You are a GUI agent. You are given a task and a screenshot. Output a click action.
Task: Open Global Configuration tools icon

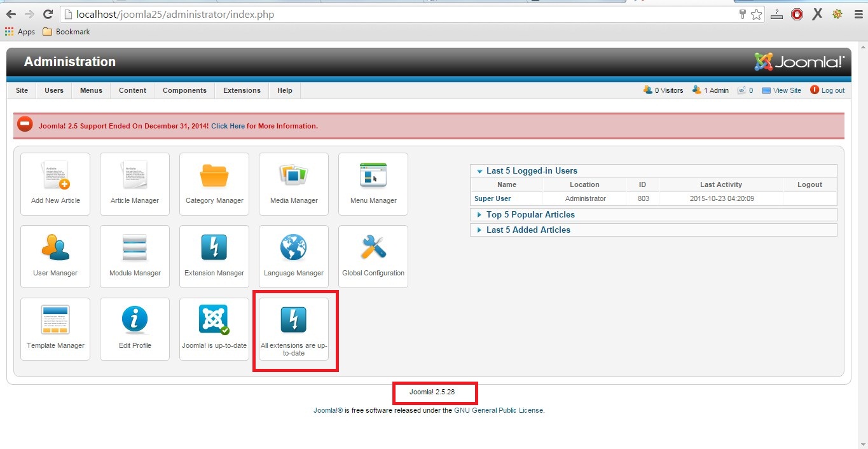(373, 249)
